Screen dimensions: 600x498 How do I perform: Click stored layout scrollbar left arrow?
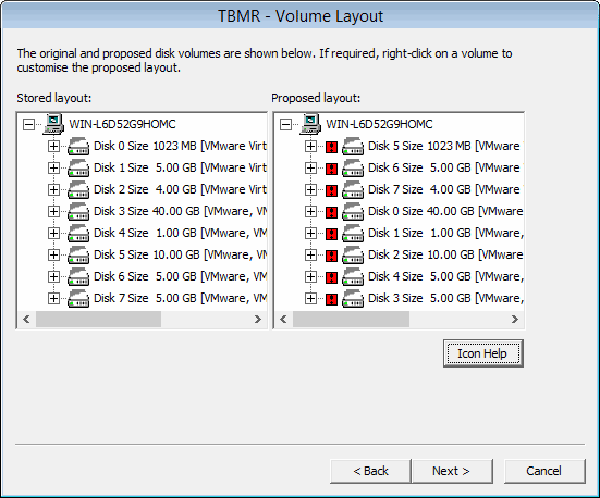(x=26, y=319)
